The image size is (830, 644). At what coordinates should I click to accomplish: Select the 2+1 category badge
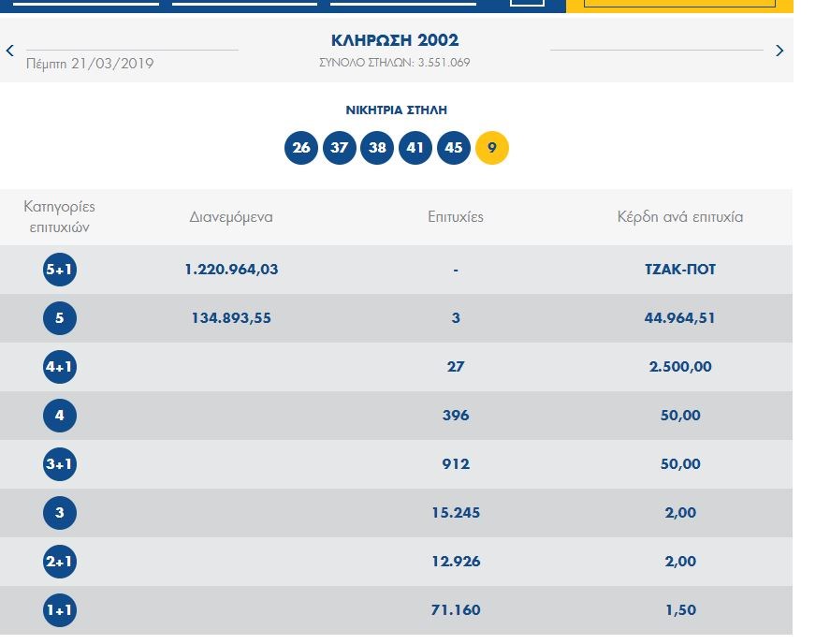[60, 562]
